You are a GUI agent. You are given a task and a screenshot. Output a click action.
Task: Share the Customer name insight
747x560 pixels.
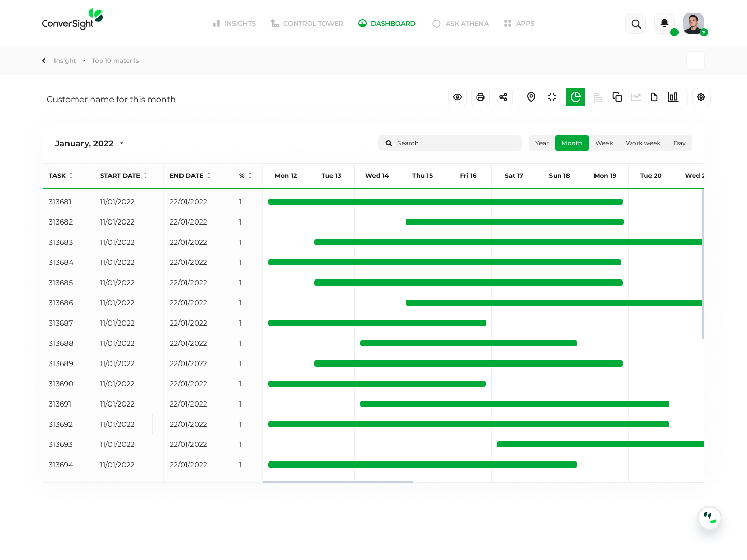point(503,97)
